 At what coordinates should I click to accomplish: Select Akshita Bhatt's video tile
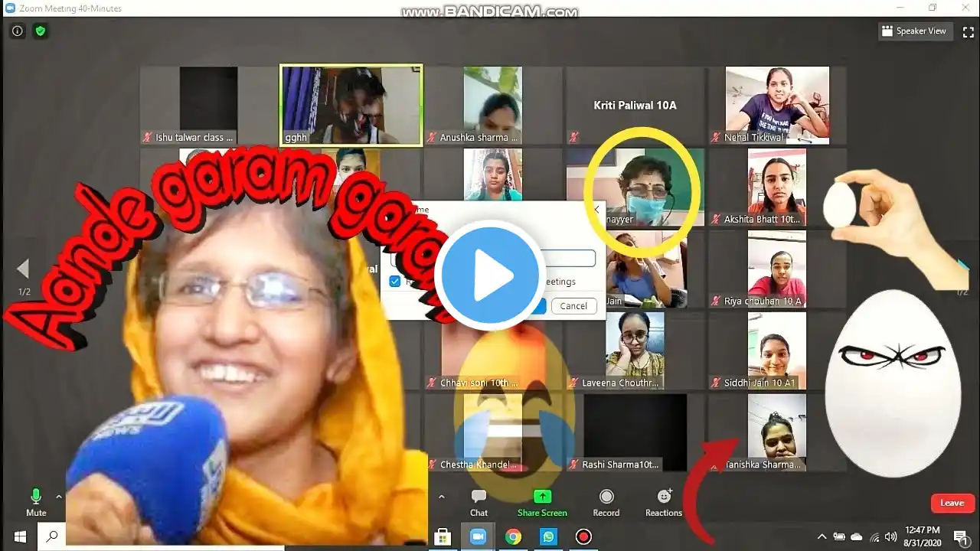777,187
